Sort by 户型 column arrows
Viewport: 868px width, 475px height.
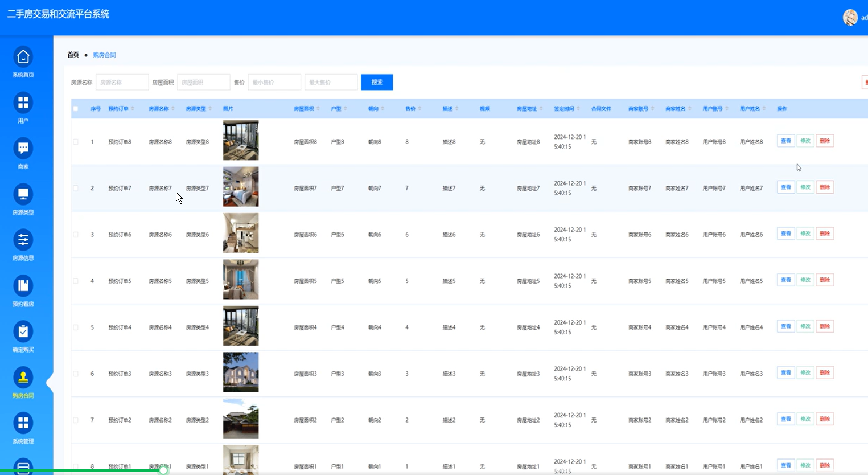(x=345, y=109)
